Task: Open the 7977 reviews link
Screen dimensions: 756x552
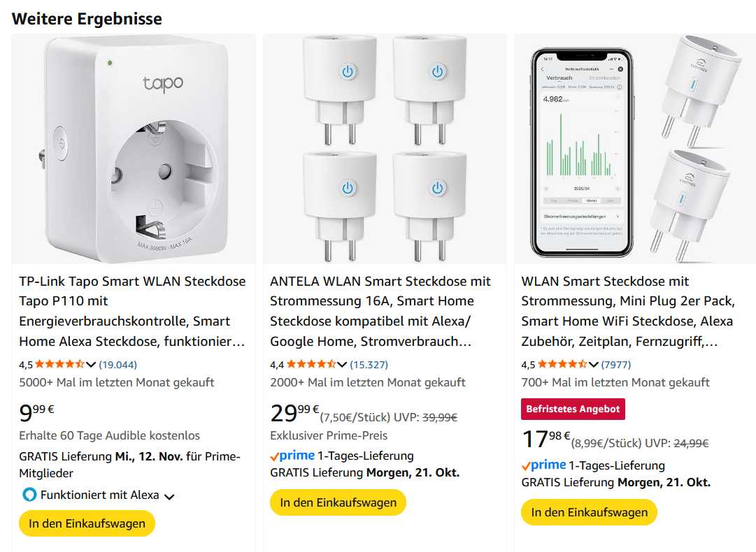Action: 615,365
